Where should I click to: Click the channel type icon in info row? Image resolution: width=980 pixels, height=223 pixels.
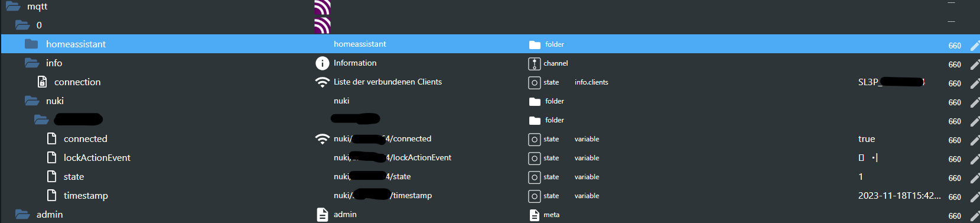coord(534,63)
